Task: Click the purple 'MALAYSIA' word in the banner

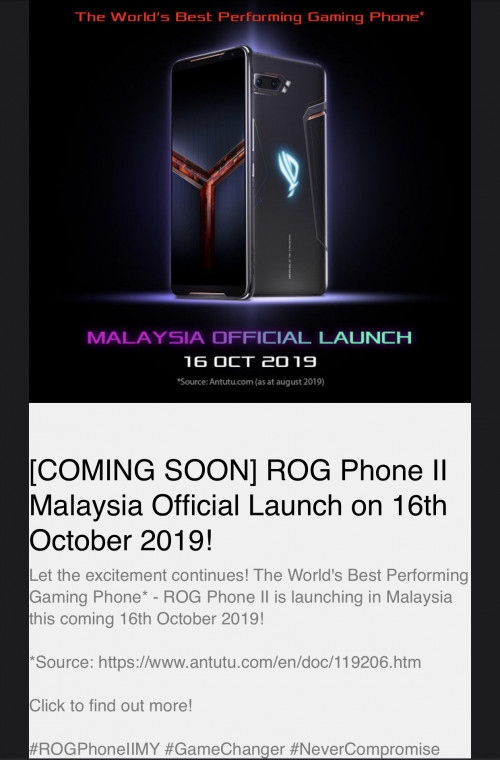Action: click(x=146, y=337)
